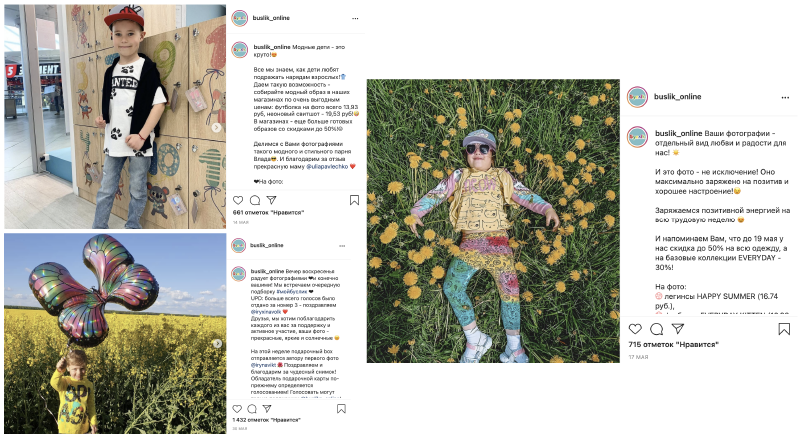The image size is (800, 438).
Task: Open comments on the 715 likes post
Action: 657,329
